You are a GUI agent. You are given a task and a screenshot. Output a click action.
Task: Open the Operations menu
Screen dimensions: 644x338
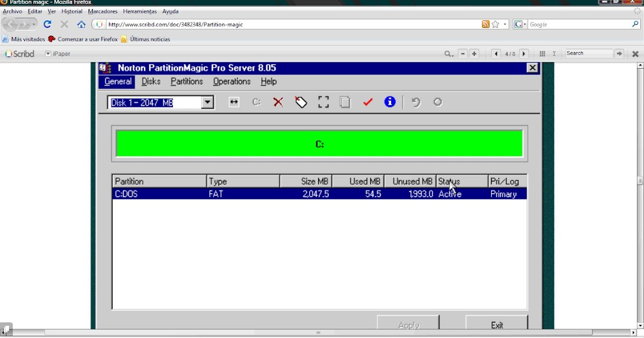tap(232, 82)
